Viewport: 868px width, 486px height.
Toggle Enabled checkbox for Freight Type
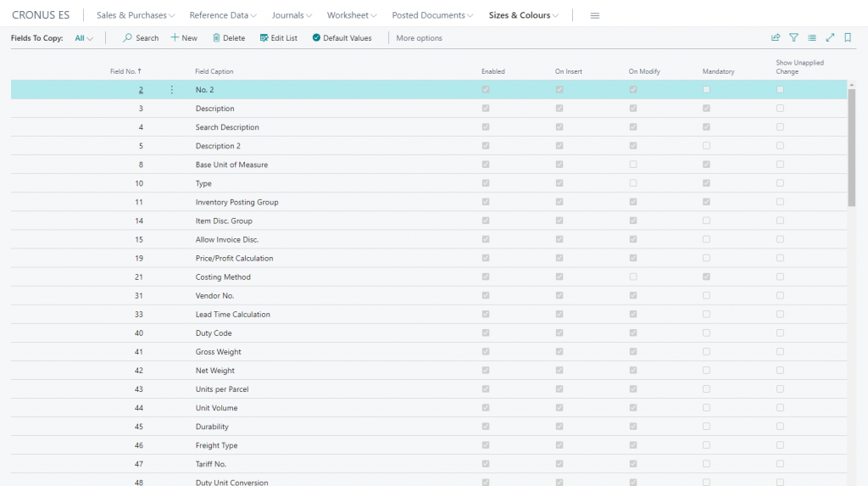(x=486, y=445)
